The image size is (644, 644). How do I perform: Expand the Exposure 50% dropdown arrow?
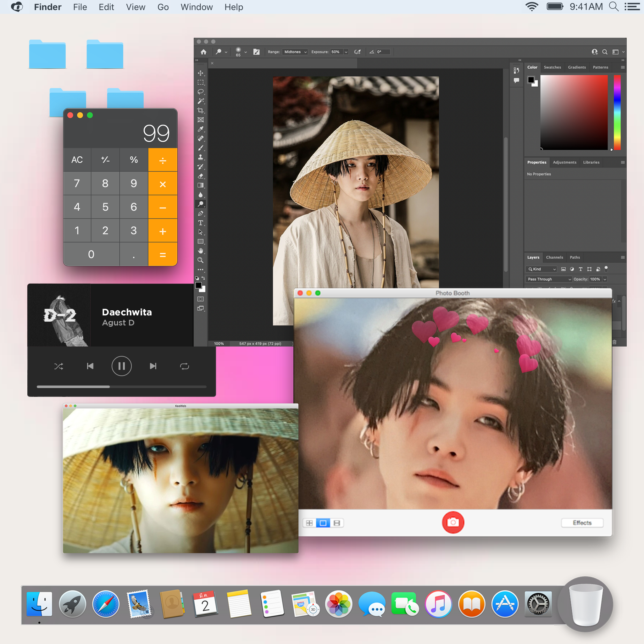click(x=346, y=52)
